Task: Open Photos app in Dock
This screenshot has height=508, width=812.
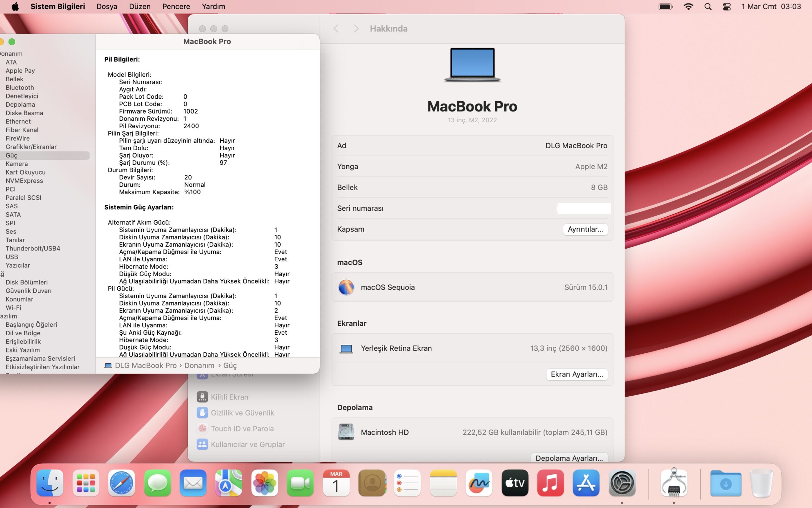Action: click(265, 483)
